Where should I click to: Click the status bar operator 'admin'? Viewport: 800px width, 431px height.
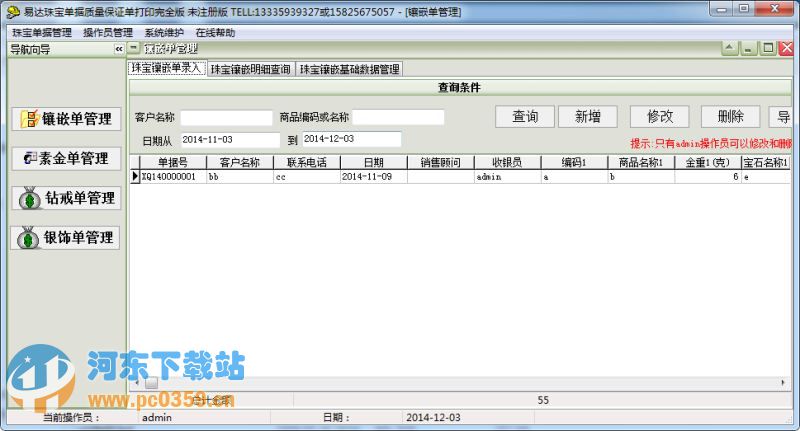[x=157, y=418]
